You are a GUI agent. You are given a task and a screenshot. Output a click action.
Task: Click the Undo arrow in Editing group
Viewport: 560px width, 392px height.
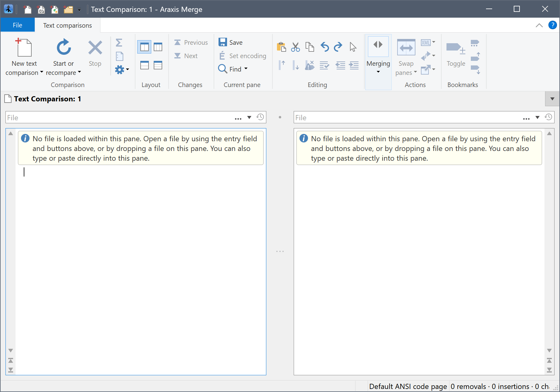[x=324, y=47]
